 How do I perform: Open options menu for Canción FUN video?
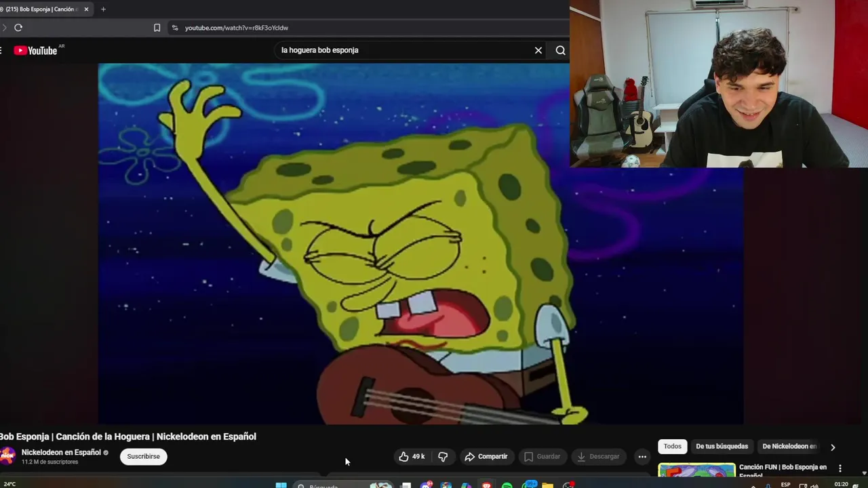pyautogui.click(x=840, y=468)
